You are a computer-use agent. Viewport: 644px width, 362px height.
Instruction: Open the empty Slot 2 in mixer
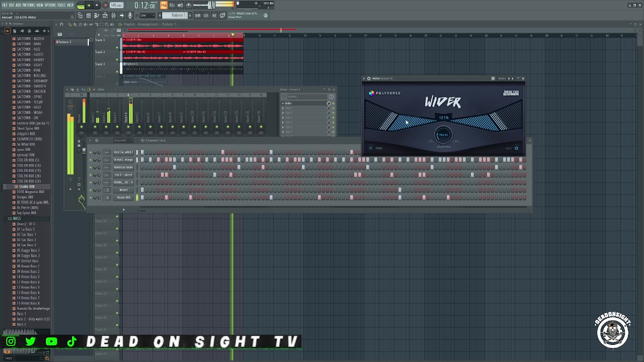click(305, 108)
